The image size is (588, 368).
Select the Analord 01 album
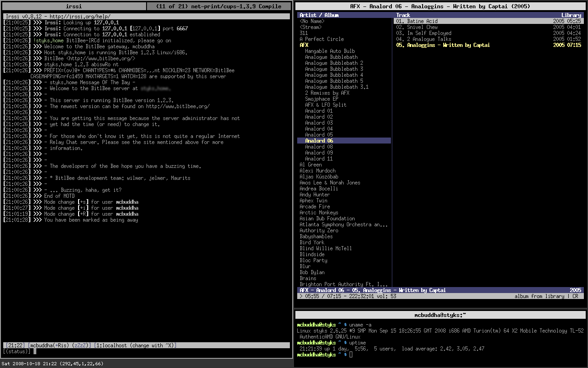click(319, 111)
